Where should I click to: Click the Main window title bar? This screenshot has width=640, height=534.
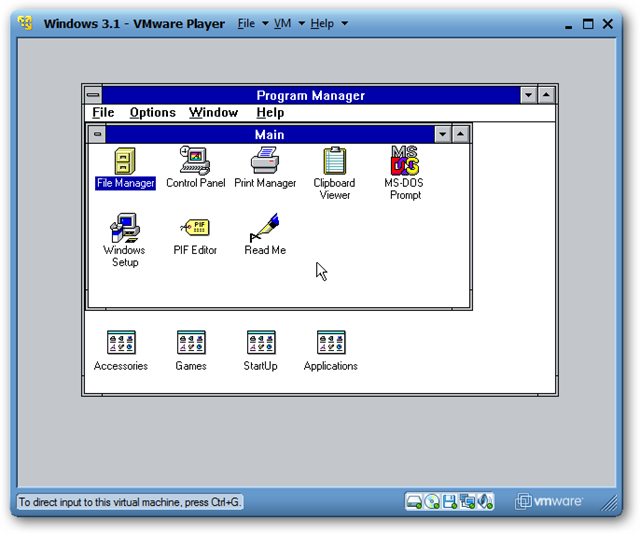pyautogui.click(x=270, y=134)
